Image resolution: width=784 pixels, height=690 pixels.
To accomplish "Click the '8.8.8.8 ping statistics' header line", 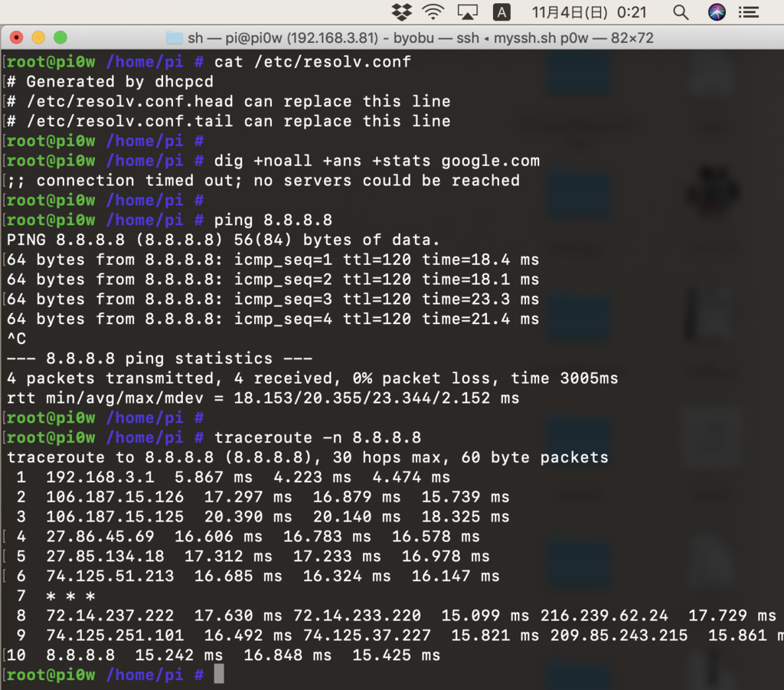I will tap(159, 358).
